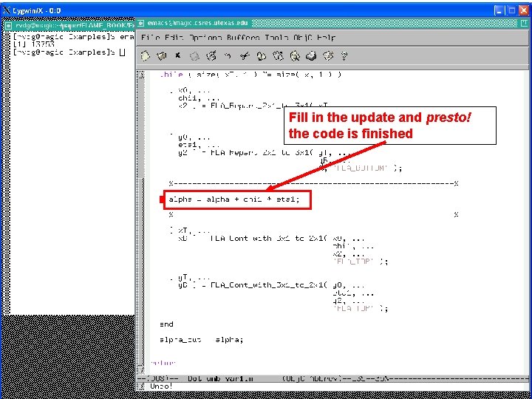Open the ObjC menu in emacs
The height and width of the screenshot is (399, 532).
click(x=303, y=38)
